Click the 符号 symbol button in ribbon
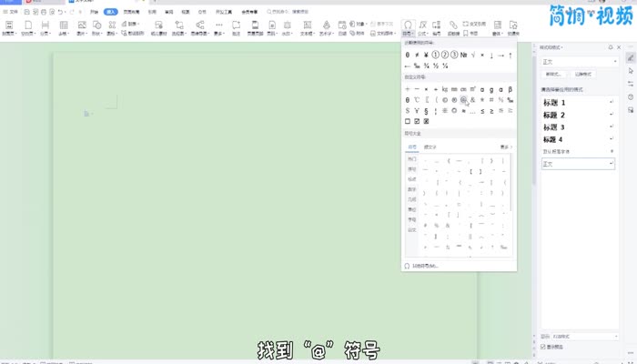This screenshot has width=637, height=364. pos(407,28)
